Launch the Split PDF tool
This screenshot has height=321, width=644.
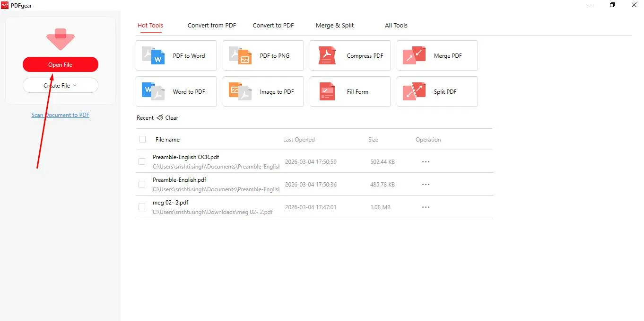[x=436, y=91]
